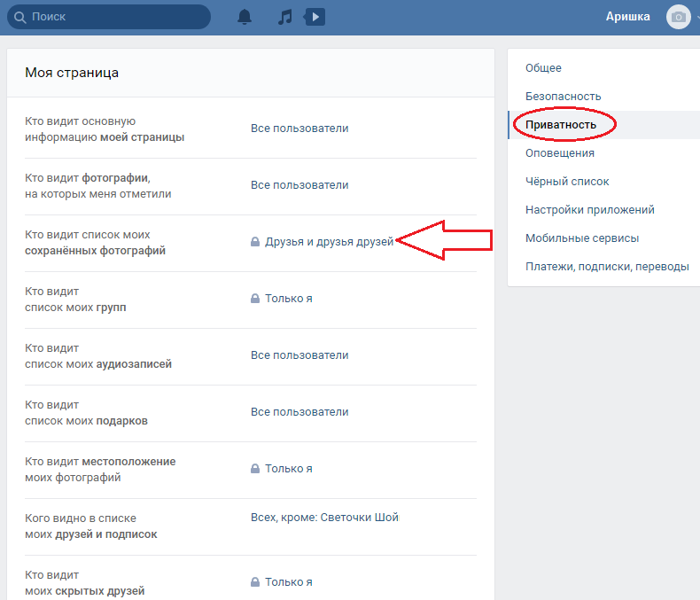
Task: Open the tagged photos visibility dropdown
Action: pyautogui.click(x=299, y=185)
